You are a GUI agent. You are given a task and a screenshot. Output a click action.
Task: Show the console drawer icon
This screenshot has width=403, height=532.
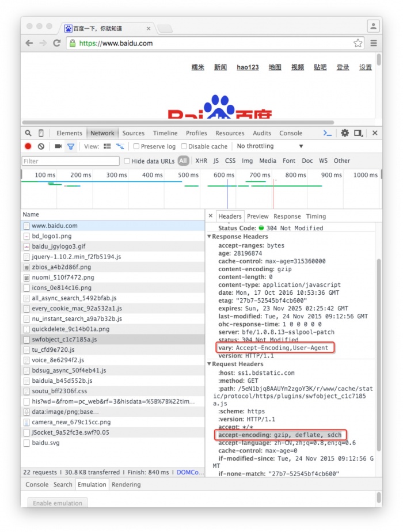[x=327, y=133]
